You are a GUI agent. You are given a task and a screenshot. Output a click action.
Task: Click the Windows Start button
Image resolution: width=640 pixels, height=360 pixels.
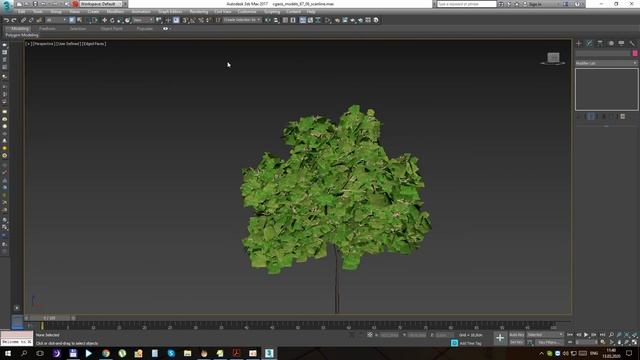coord(8,353)
